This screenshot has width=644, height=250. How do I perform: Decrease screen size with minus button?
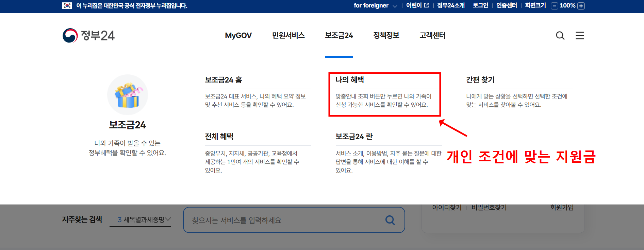click(555, 6)
